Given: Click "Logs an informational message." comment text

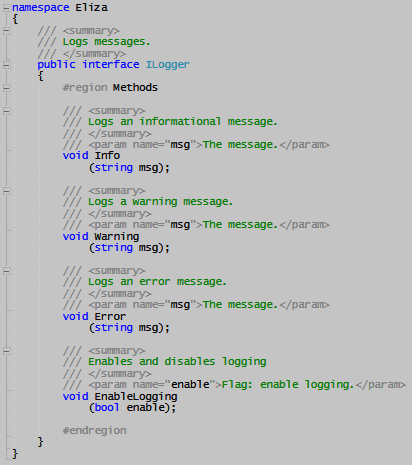Looking at the screenshot, I should tap(182, 122).
